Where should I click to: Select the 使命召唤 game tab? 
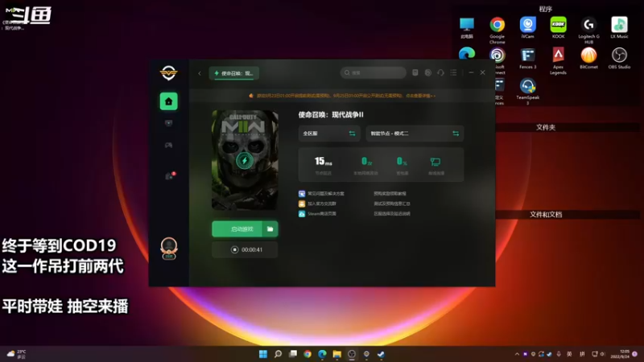coord(233,73)
